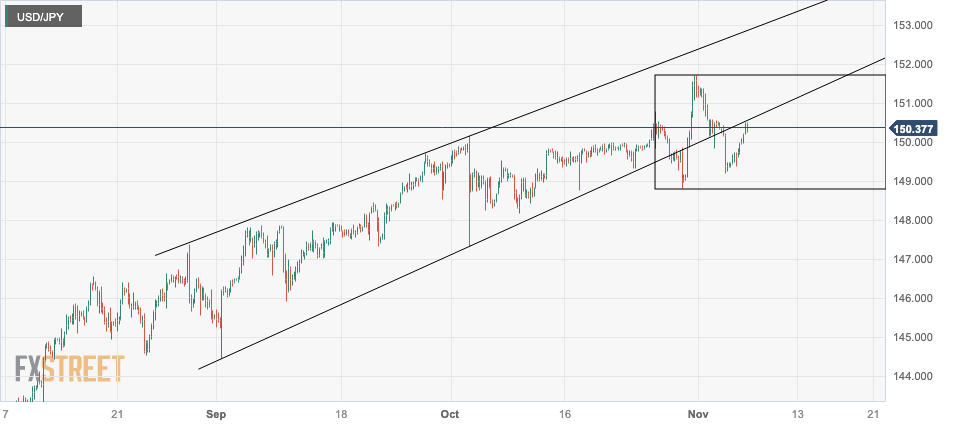Click the 146.000 price axis label
This screenshot has width=956, height=427.
point(912,298)
